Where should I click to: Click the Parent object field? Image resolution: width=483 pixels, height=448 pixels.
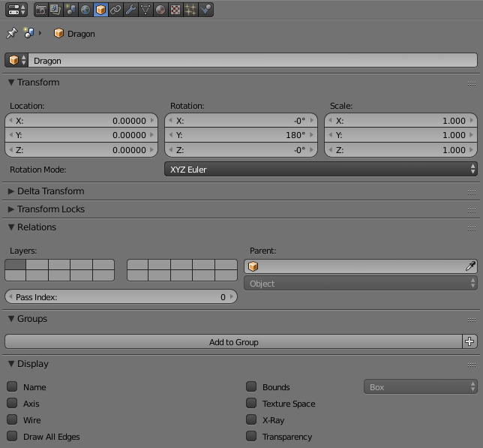[x=361, y=266]
